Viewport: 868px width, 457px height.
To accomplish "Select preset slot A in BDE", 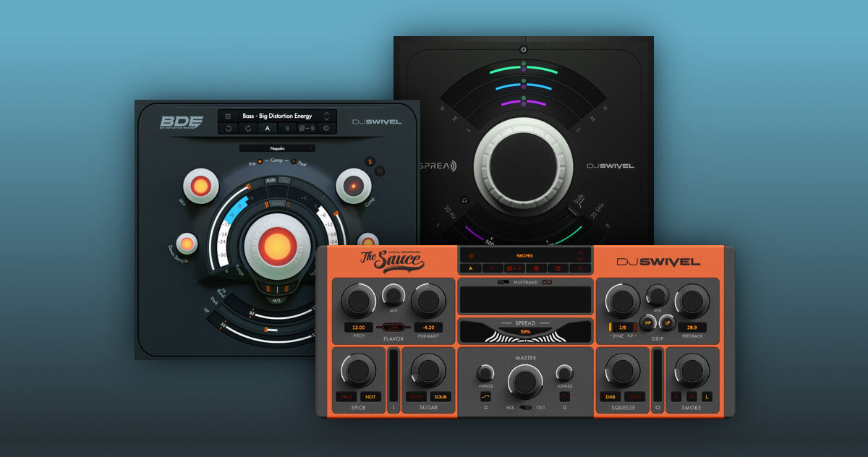I will click(x=268, y=129).
